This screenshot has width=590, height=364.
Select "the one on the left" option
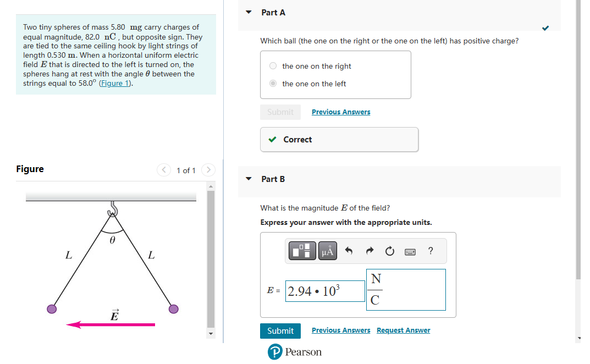click(273, 83)
